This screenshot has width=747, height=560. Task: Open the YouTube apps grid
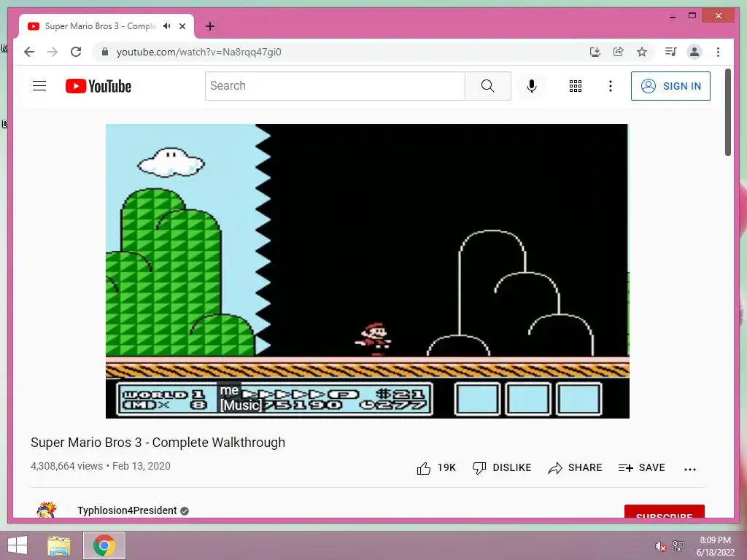(575, 86)
